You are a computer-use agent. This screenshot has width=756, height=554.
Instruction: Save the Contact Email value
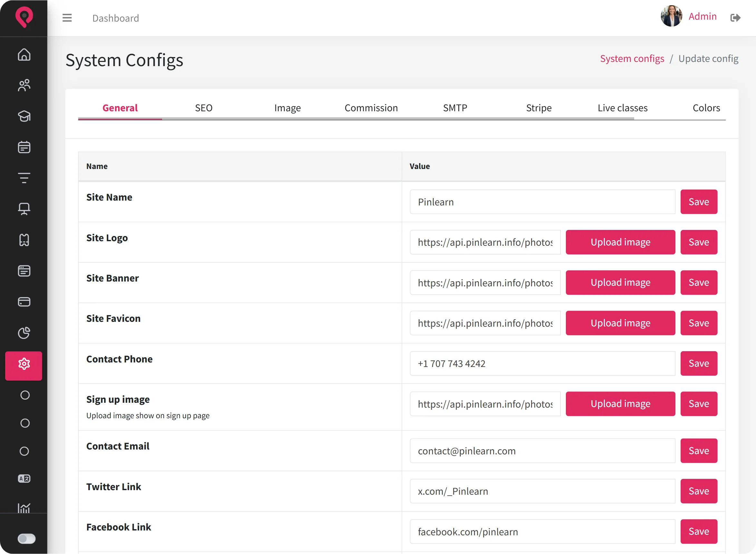point(699,451)
